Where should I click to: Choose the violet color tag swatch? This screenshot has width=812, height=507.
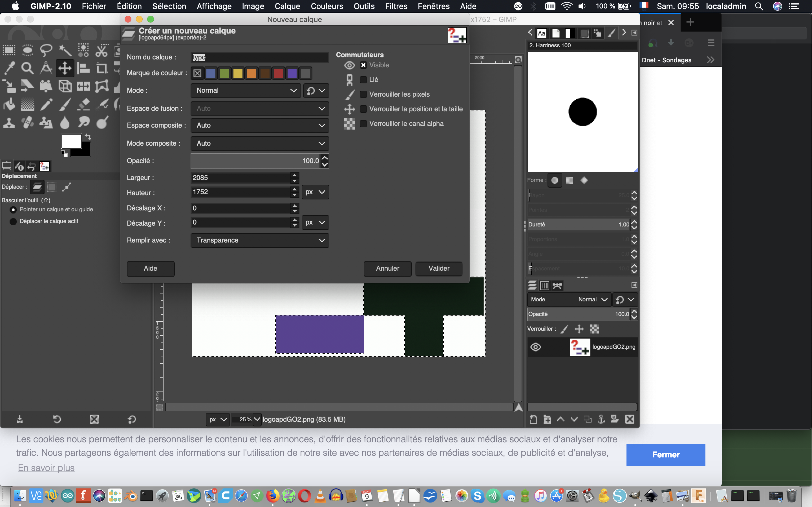[x=292, y=73]
